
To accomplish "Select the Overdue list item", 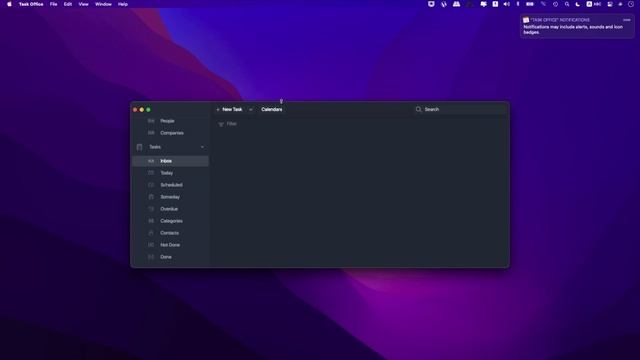I will tap(171, 209).
